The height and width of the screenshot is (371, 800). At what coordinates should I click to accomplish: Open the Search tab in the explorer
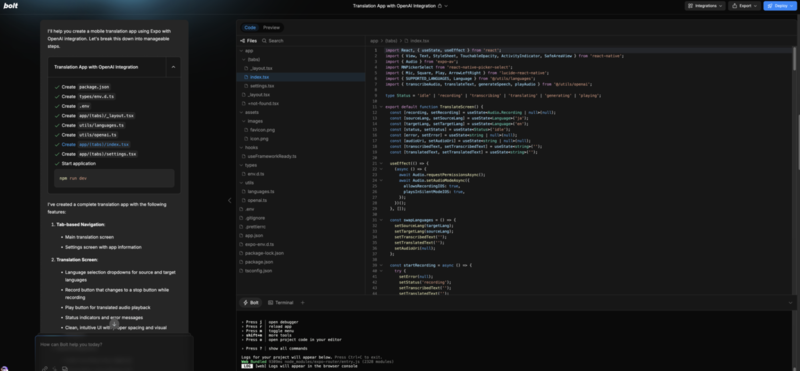click(273, 41)
